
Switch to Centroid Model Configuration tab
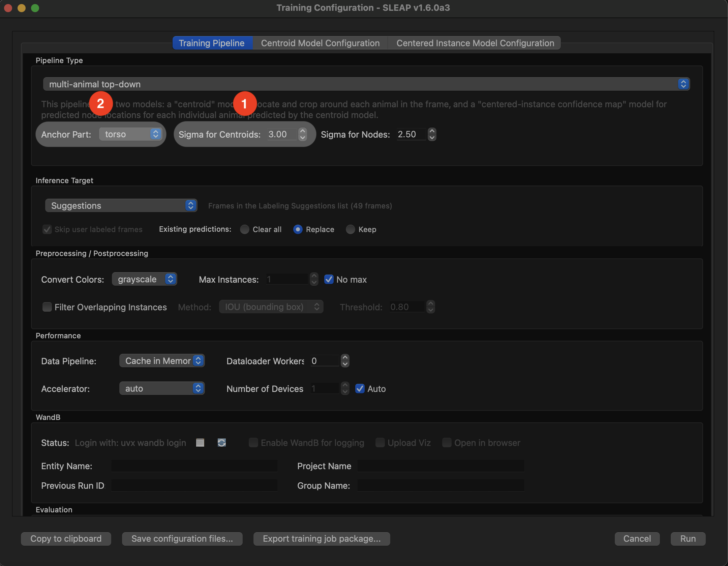click(320, 43)
